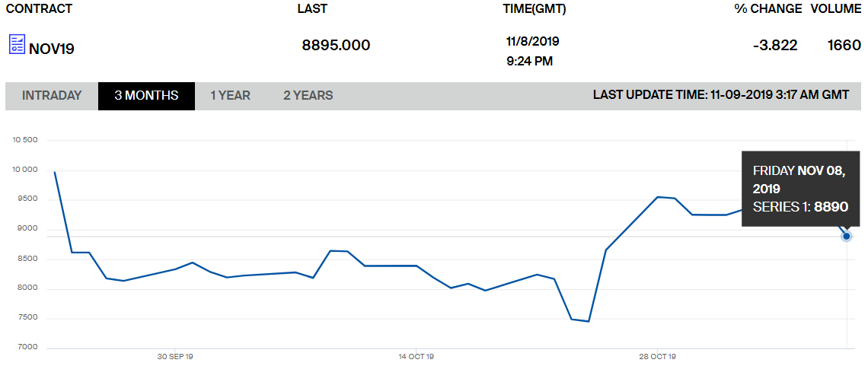Click the % CHANGE column header

point(768,9)
